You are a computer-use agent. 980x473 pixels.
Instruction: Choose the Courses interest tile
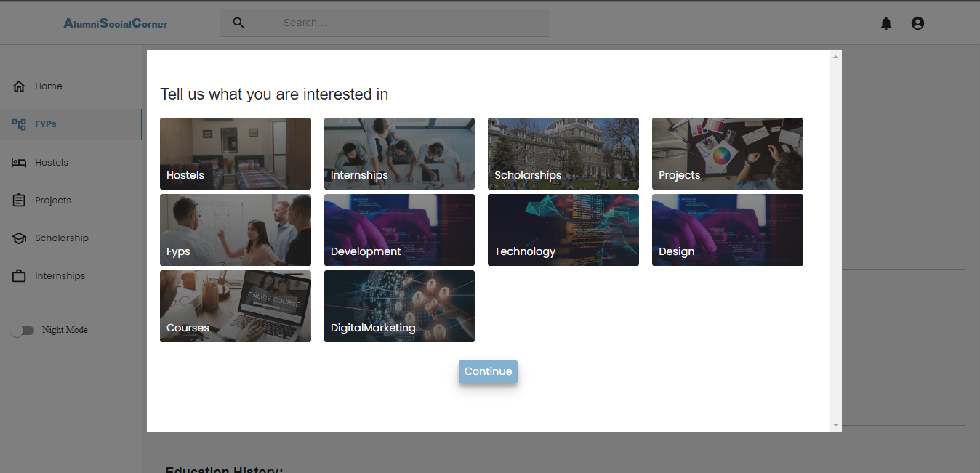[x=235, y=306]
